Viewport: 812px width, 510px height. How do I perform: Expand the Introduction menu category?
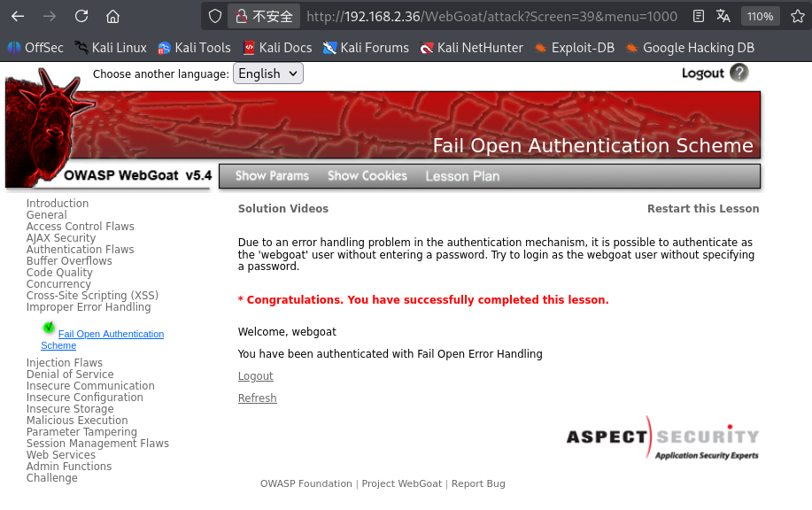58,204
